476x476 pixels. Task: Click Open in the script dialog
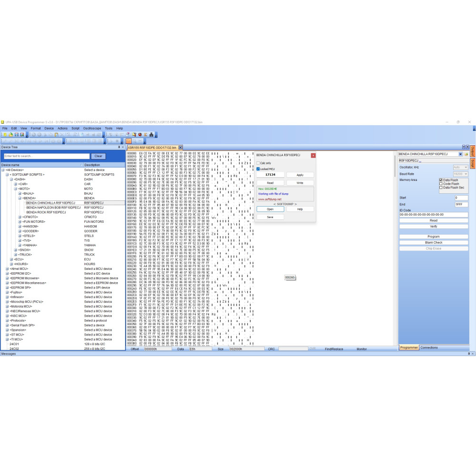pos(270,209)
